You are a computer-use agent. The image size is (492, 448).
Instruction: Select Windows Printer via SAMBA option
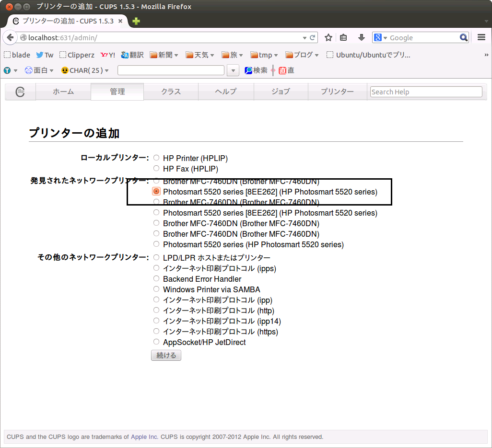point(156,289)
